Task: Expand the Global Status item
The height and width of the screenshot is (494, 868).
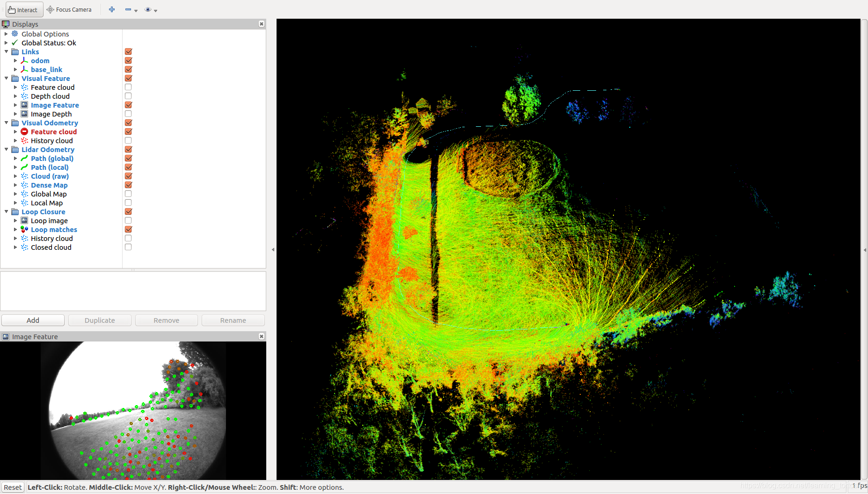Action: (x=6, y=43)
